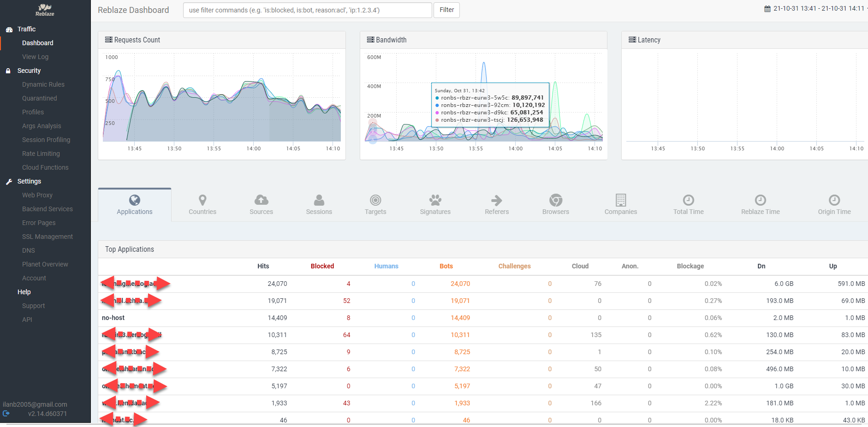Click the 2.22% blockage value
The image size is (868, 427).
coord(713,403)
